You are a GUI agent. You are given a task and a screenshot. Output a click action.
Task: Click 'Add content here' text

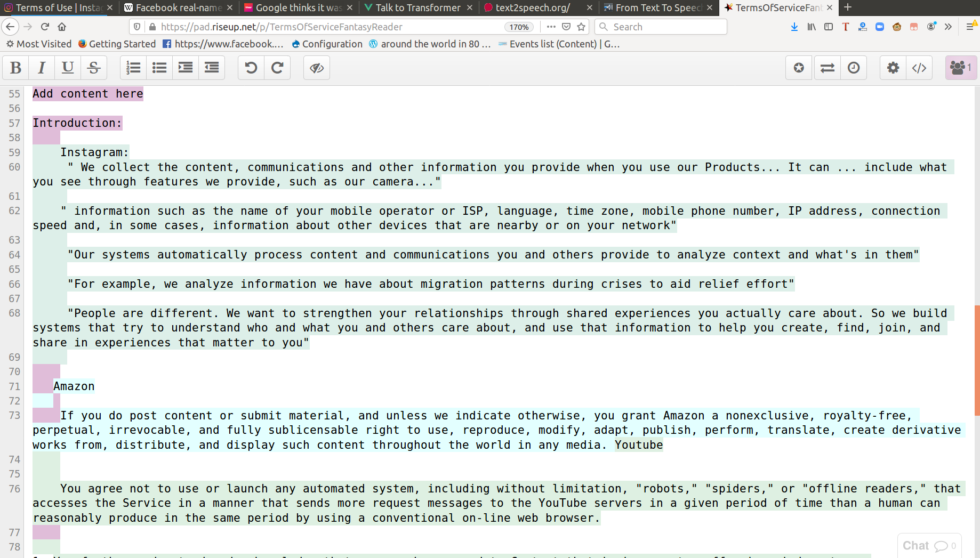click(88, 94)
